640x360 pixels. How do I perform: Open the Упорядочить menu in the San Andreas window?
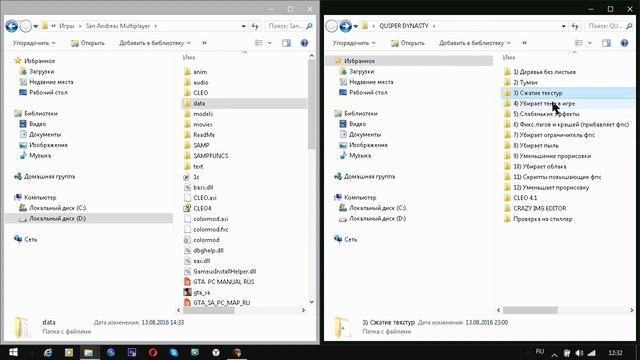(34, 43)
